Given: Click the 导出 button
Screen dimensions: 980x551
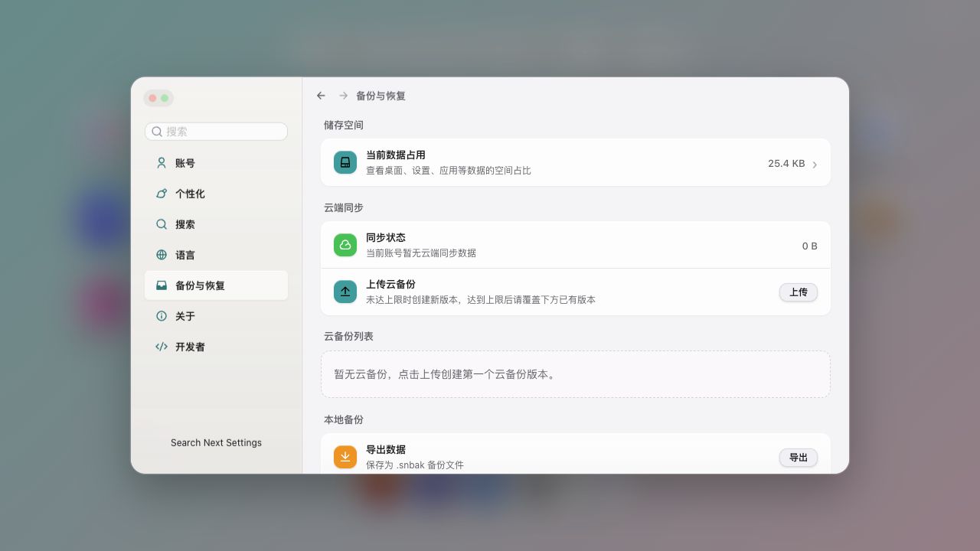Looking at the screenshot, I should click(x=799, y=458).
